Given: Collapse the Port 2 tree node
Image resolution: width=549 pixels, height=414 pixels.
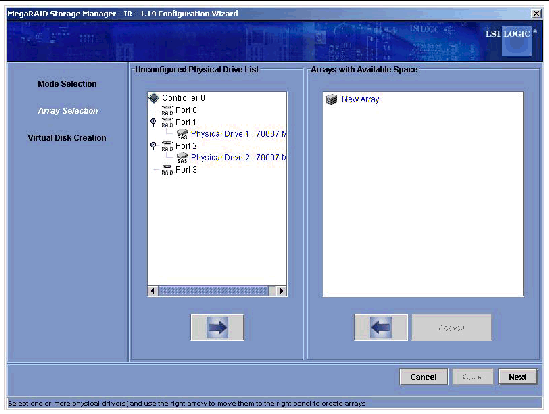Looking at the screenshot, I should [153, 146].
